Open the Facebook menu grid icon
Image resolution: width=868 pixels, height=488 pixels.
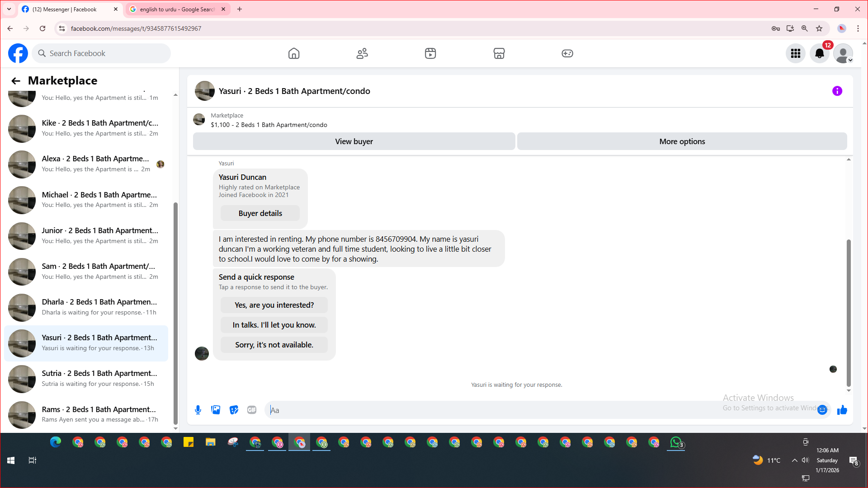[x=795, y=53]
